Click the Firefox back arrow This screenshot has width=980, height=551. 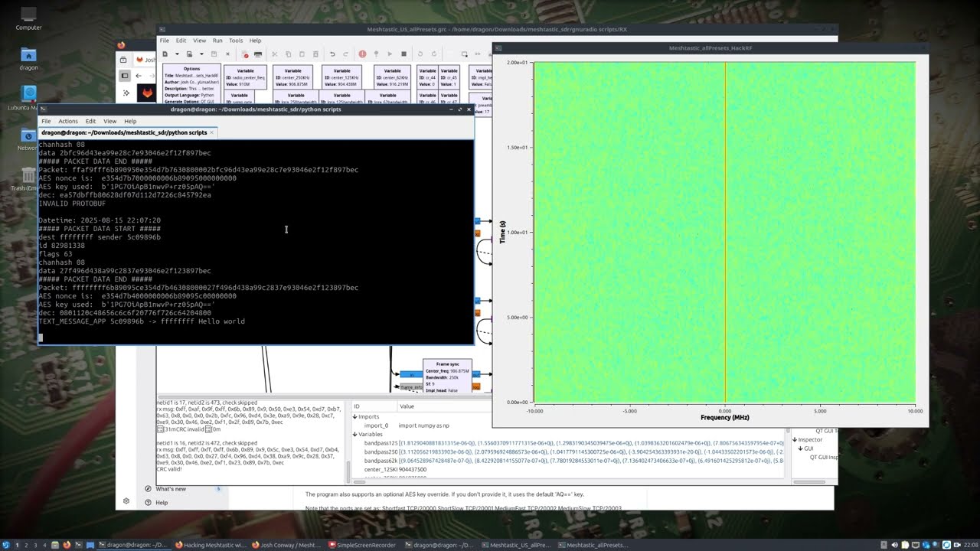(139, 75)
